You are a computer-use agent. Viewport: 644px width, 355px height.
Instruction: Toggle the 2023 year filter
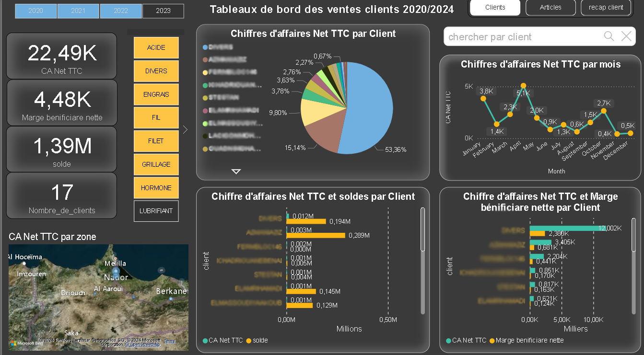(163, 11)
